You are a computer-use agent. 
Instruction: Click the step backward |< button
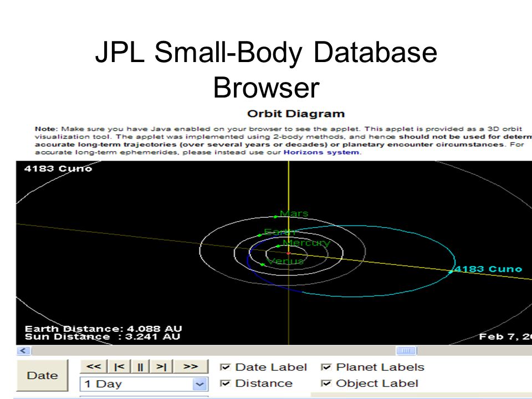tap(120, 367)
